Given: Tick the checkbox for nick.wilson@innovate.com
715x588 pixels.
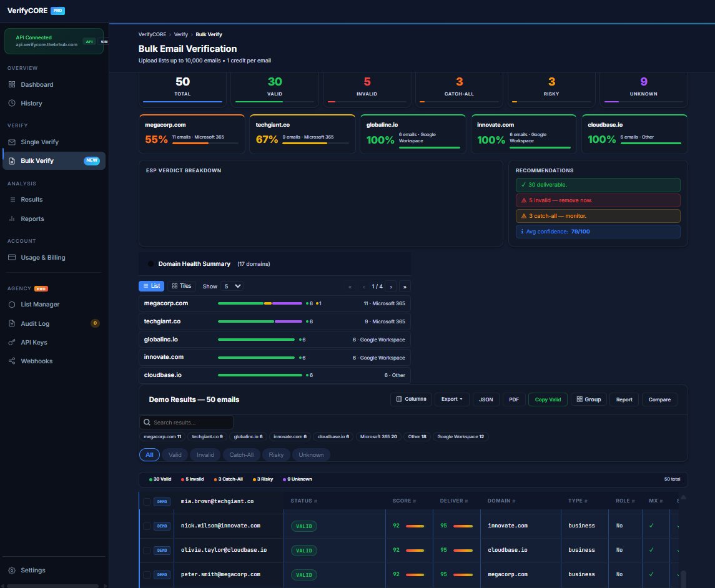Looking at the screenshot, I should [x=147, y=526].
